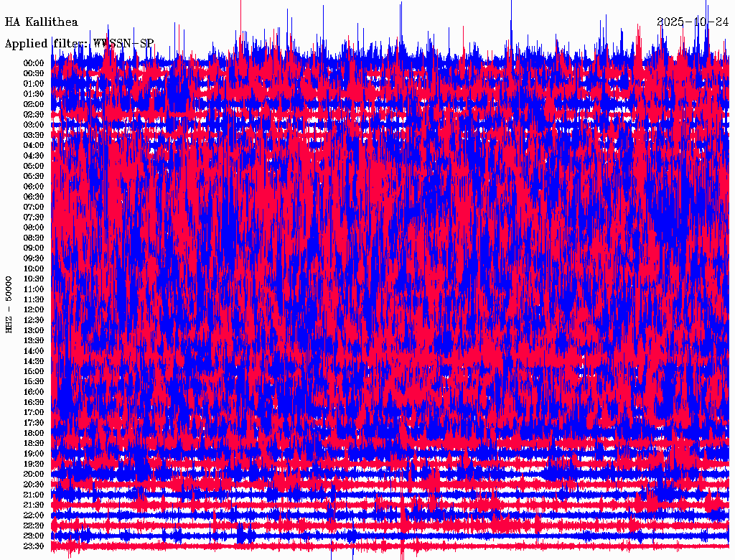Select the 10:00 time label

pos(34,269)
